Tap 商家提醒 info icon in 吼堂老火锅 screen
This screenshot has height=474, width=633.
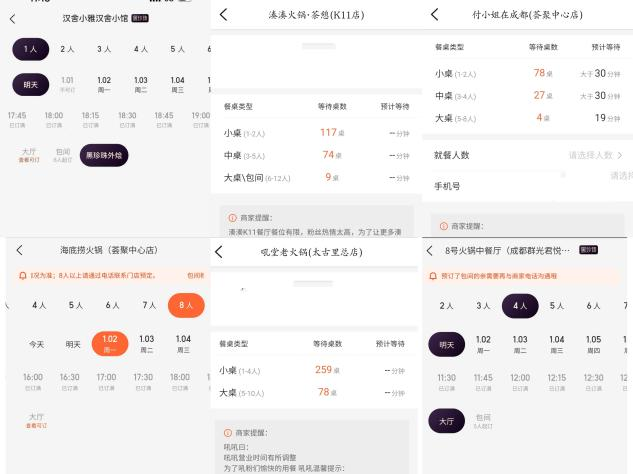click(228, 433)
